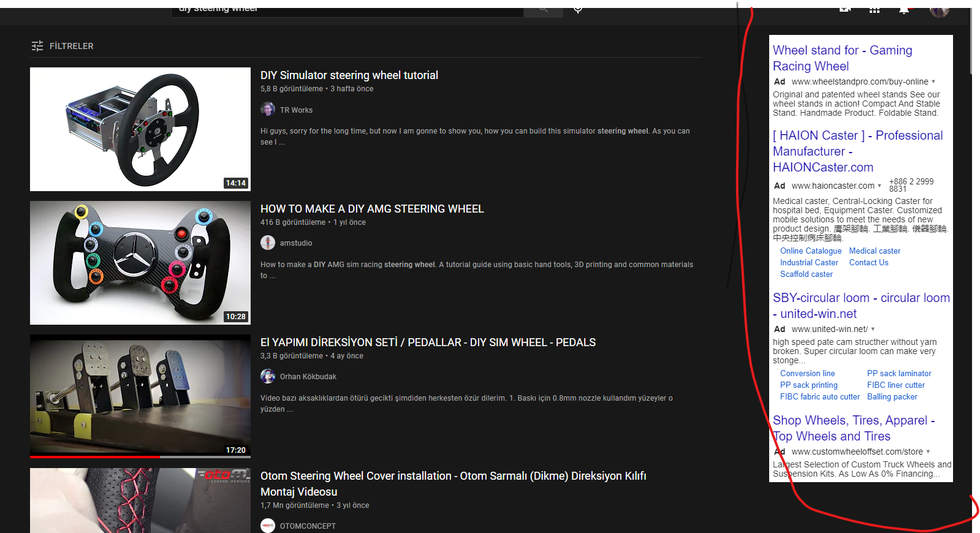Play the AMG steering wheel video thumbnail

(140, 263)
